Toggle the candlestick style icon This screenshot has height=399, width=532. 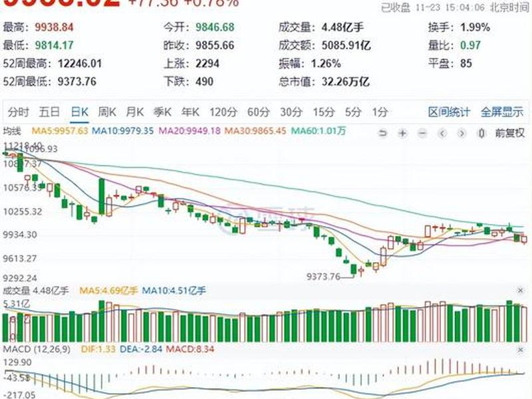tap(481, 133)
